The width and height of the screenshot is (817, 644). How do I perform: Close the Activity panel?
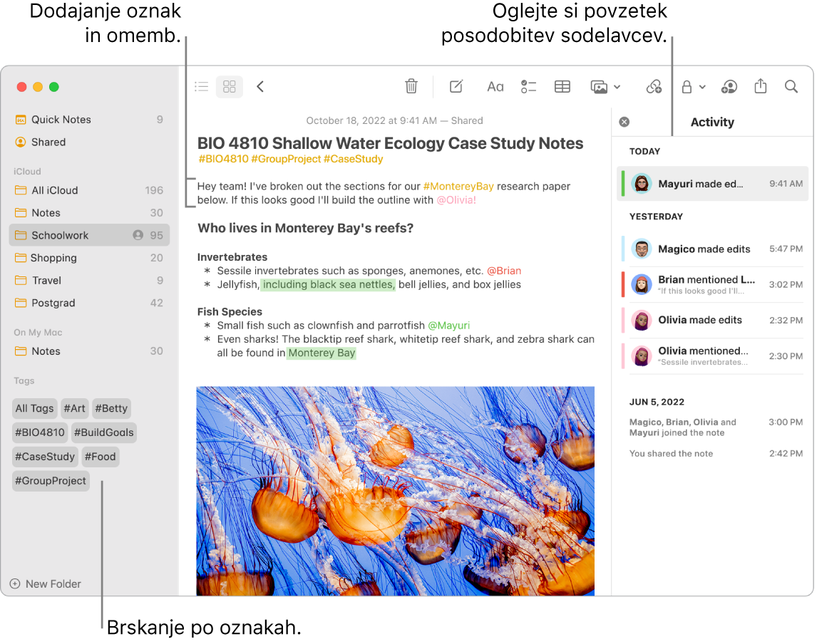(625, 122)
